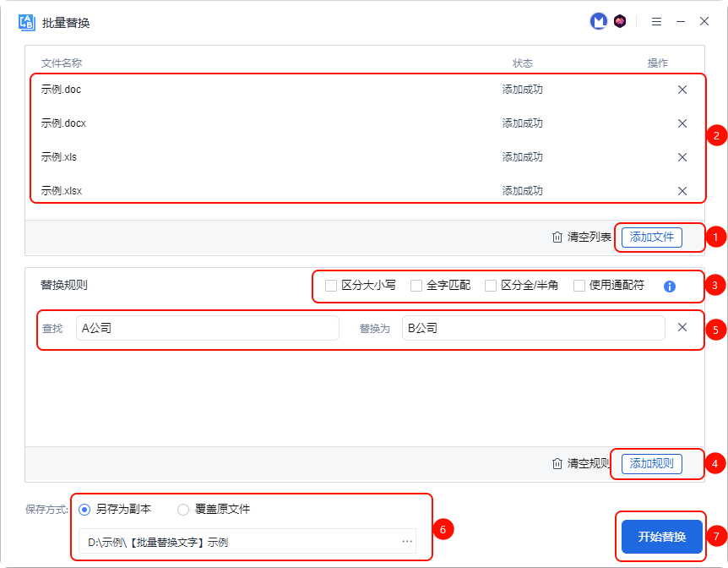Enable 区分全/半角 option
728x568 pixels.
pos(491,286)
